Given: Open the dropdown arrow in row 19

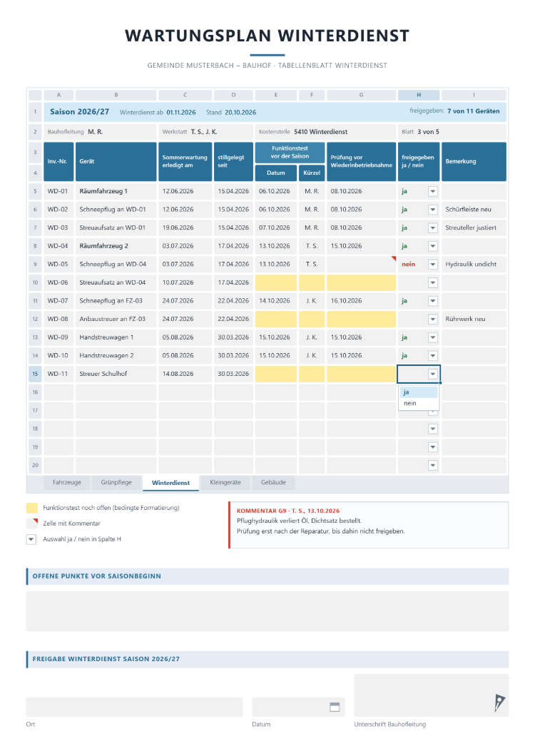Looking at the screenshot, I should 433,447.
